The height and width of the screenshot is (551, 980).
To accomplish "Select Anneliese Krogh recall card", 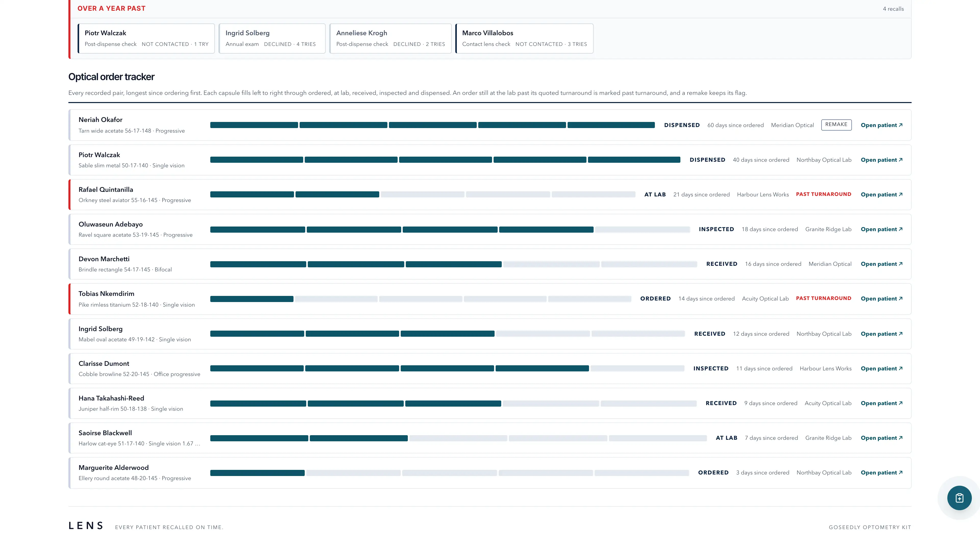I will click(390, 39).
